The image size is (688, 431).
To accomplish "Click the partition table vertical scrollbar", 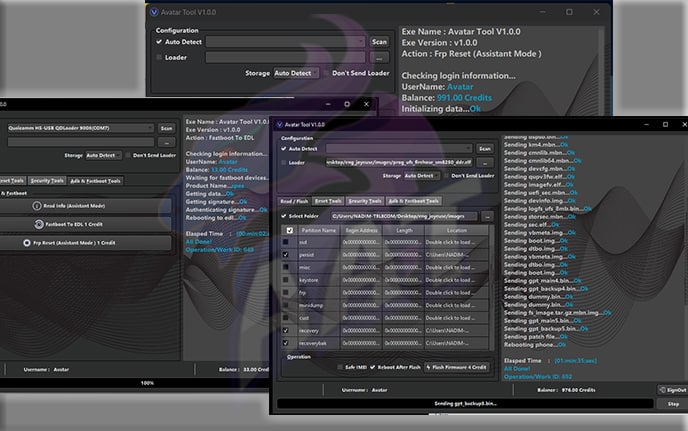I will click(491, 287).
